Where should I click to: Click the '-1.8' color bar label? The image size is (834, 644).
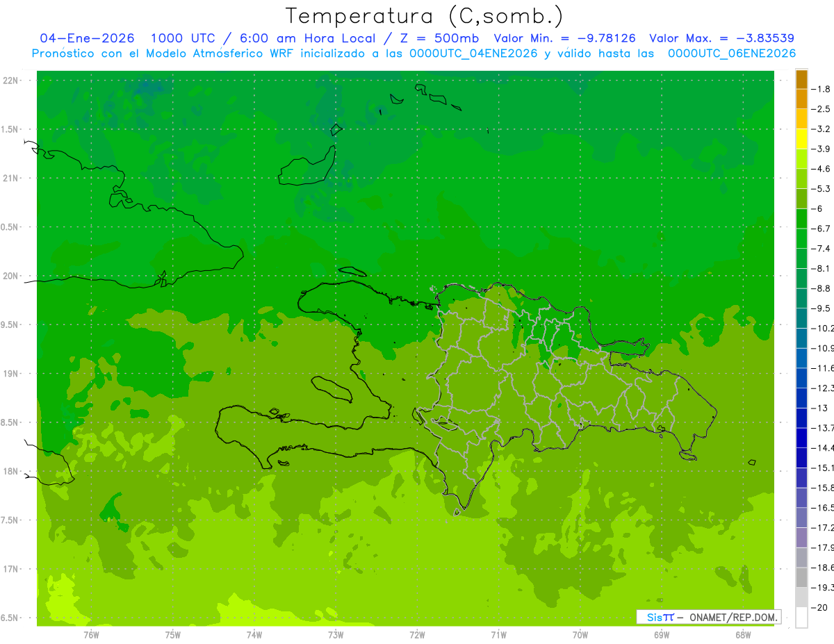pyautogui.click(x=821, y=89)
